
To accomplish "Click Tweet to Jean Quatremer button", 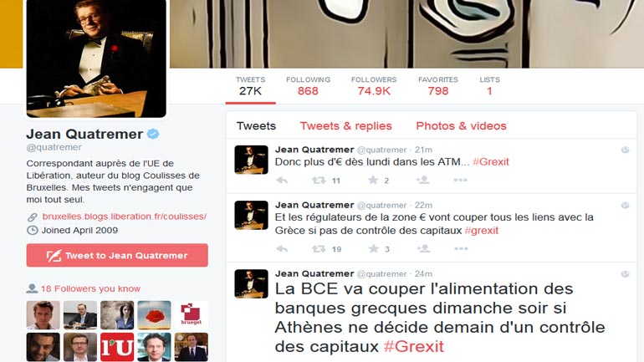I will pyautogui.click(x=117, y=255).
